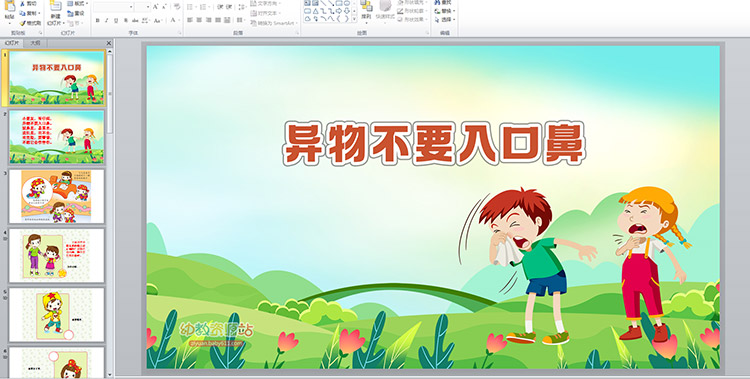Expand the shapes gallery more arrow

coord(354,19)
